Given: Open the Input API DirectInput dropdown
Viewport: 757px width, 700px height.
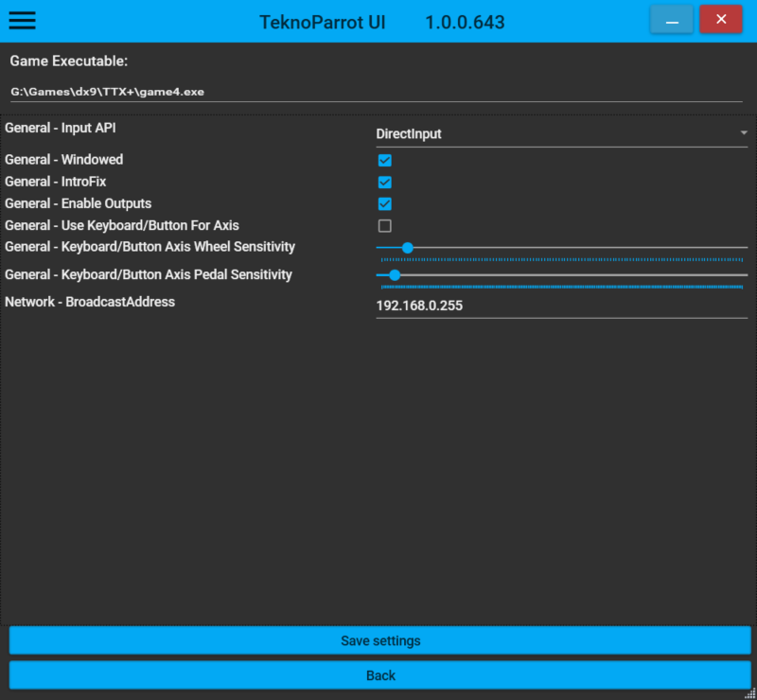Looking at the screenshot, I should click(561, 133).
